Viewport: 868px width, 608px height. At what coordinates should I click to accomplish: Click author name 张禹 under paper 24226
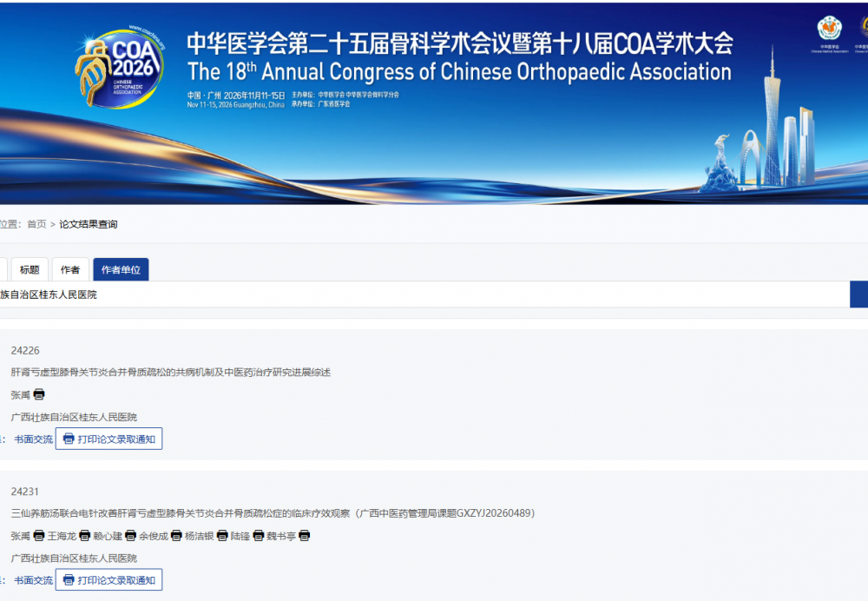click(21, 395)
